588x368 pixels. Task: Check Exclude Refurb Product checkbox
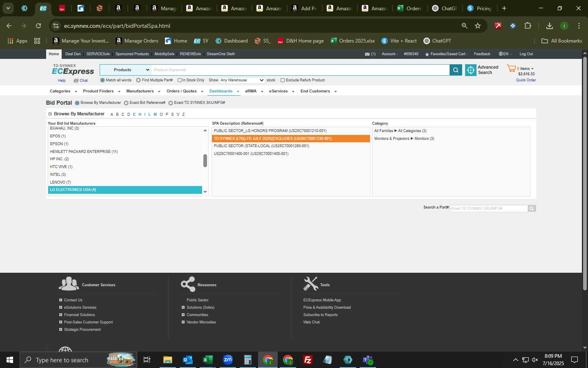(283, 80)
